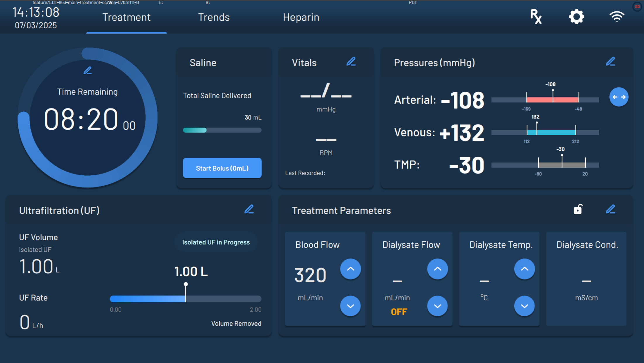The width and height of the screenshot is (644, 363).
Task: Increase Blood Flow with up chevron
Action: tap(350, 269)
